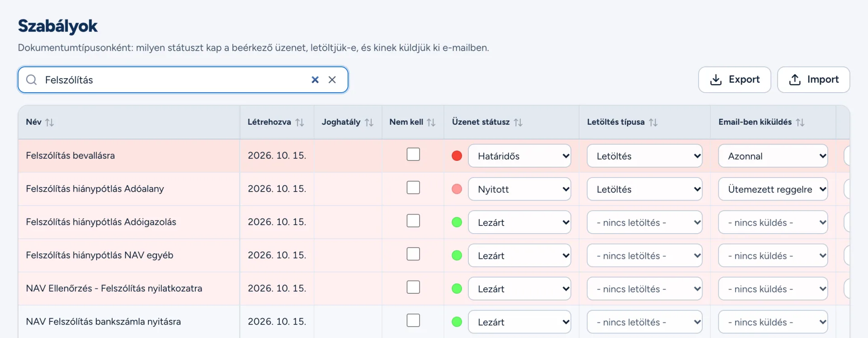Click the sort arrows beside Létrehozva
The width and height of the screenshot is (868, 338).
point(300,122)
